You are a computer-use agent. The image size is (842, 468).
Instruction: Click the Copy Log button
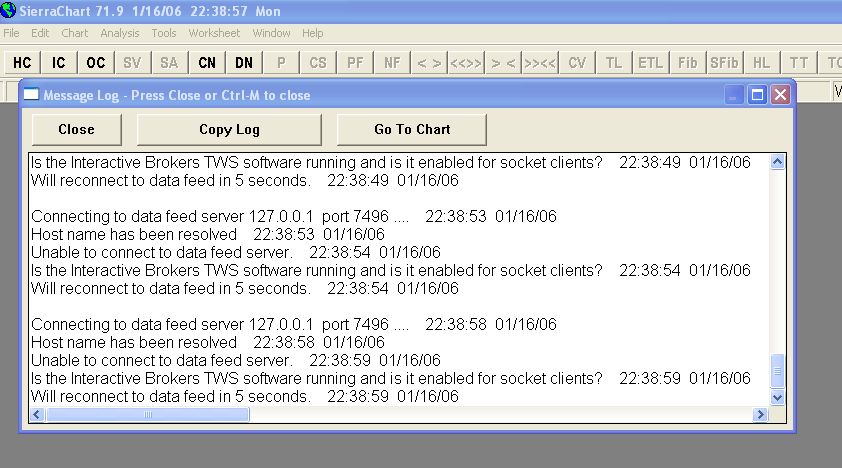[229, 129]
